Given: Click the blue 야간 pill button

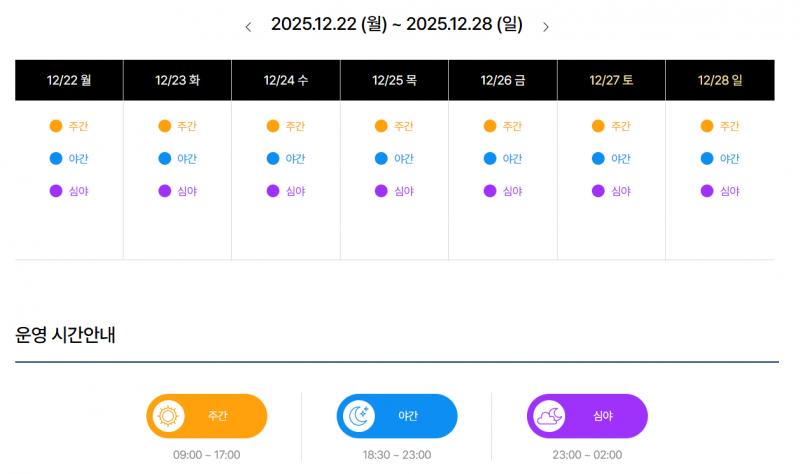Looking at the screenshot, I should (397, 416).
